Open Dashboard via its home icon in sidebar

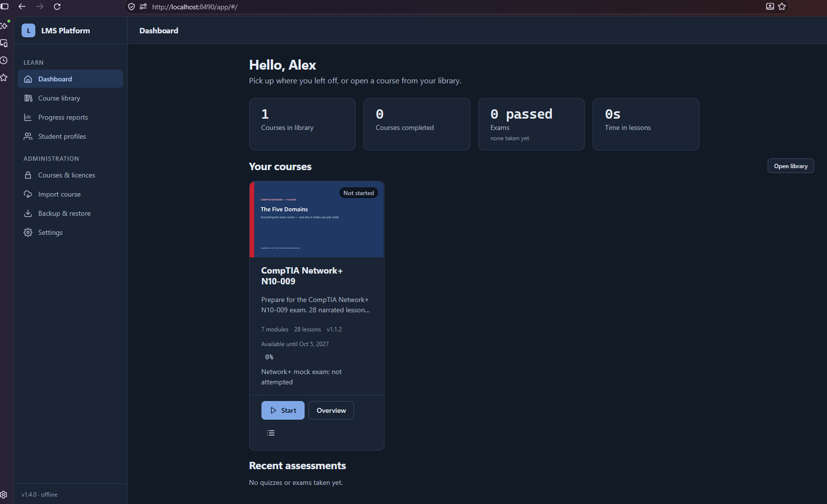(28, 79)
